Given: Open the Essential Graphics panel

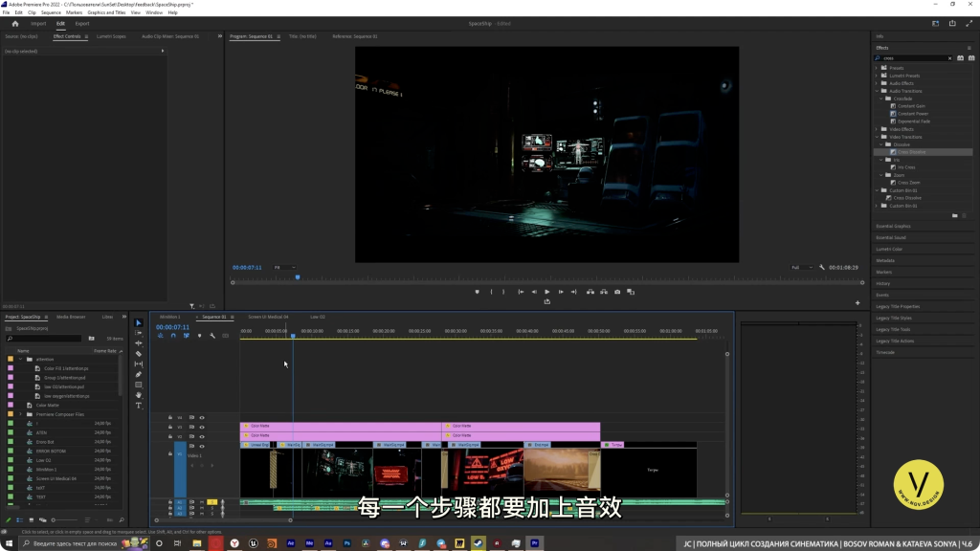Looking at the screenshot, I should coord(893,226).
